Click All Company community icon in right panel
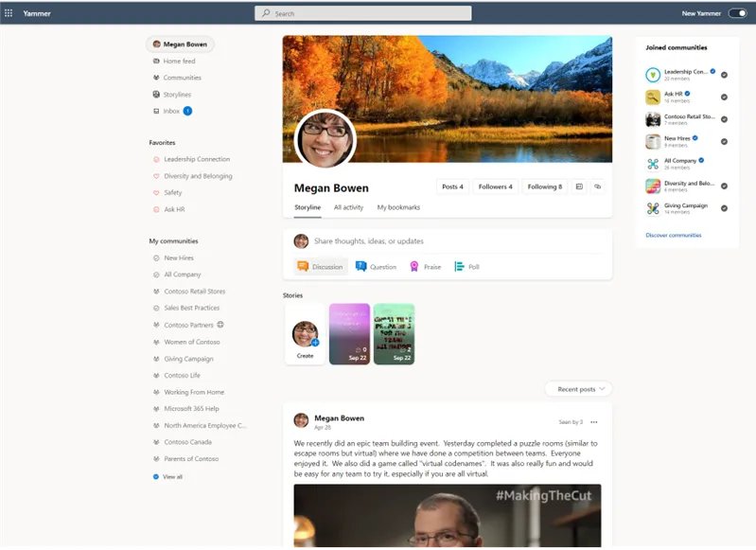This screenshot has width=756, height=550. coord(653,164)
